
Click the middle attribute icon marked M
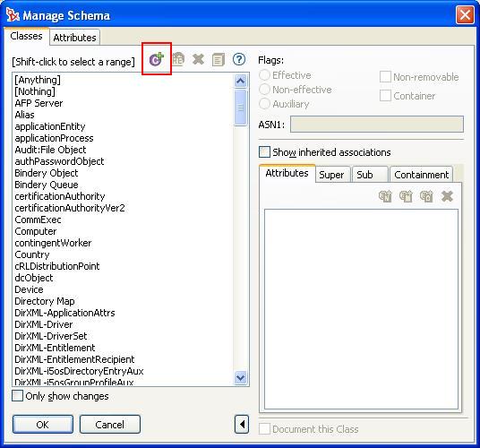pyautogui.click(x=406, y=196)
